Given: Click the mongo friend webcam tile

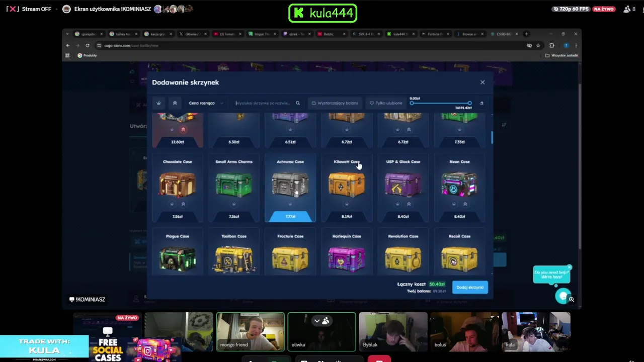Looking at the screenshot, I should pyautogui.click(x=251, y=331).
